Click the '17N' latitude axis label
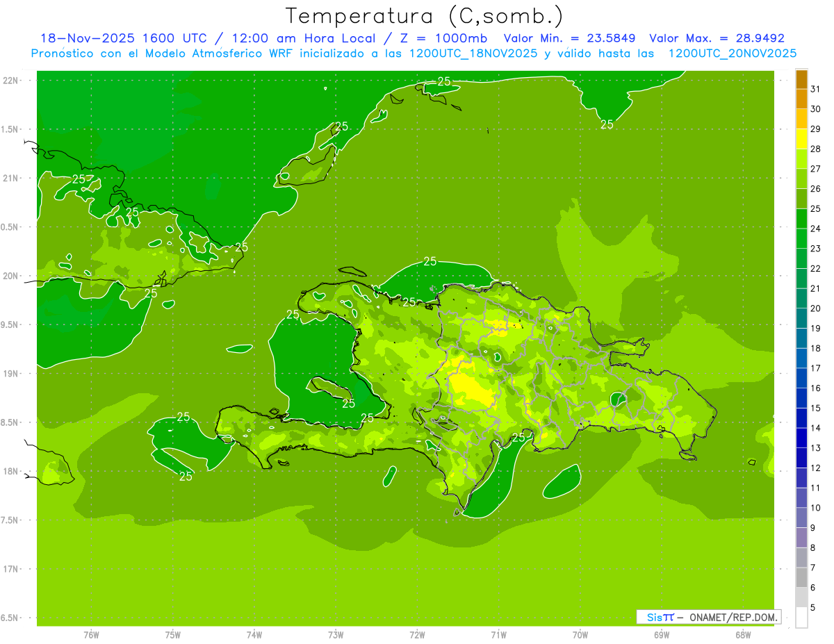The image size is (834, 644). [12, 569]
